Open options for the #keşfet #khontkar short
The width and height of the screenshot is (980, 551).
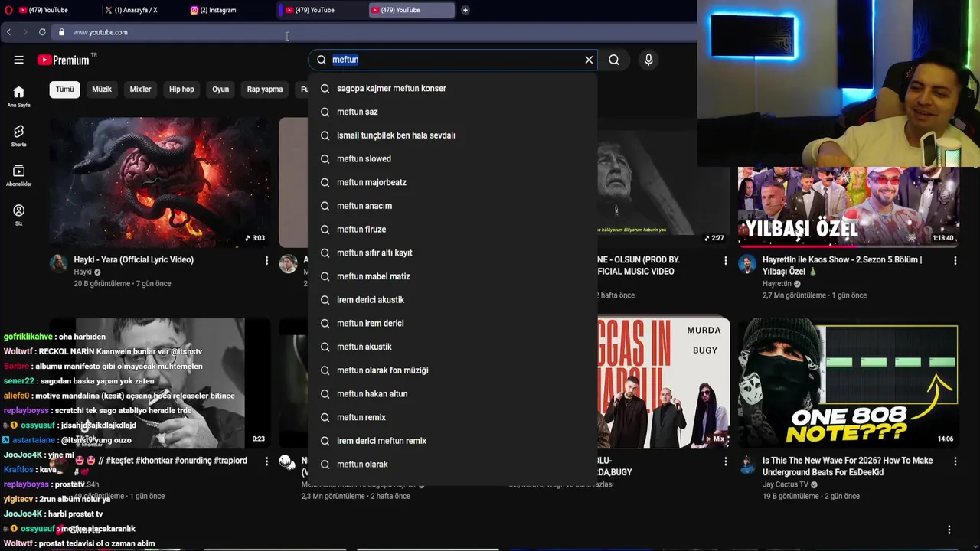[x=266, y=461]
